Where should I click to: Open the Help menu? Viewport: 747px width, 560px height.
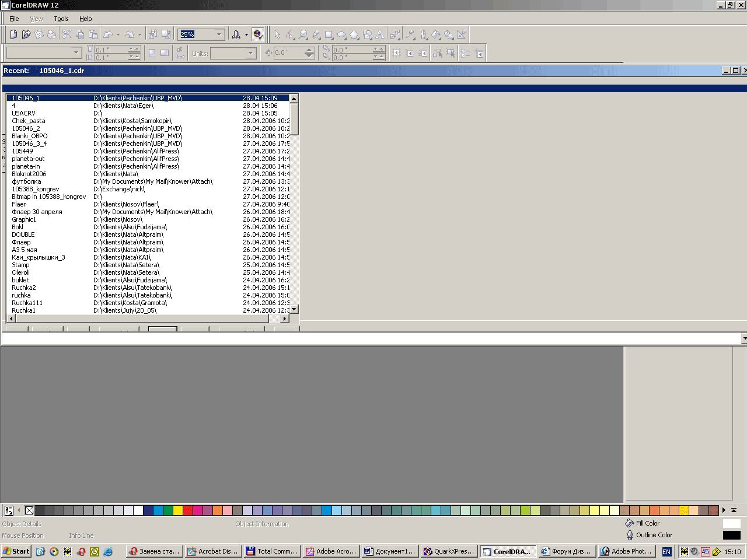point(86,19)
